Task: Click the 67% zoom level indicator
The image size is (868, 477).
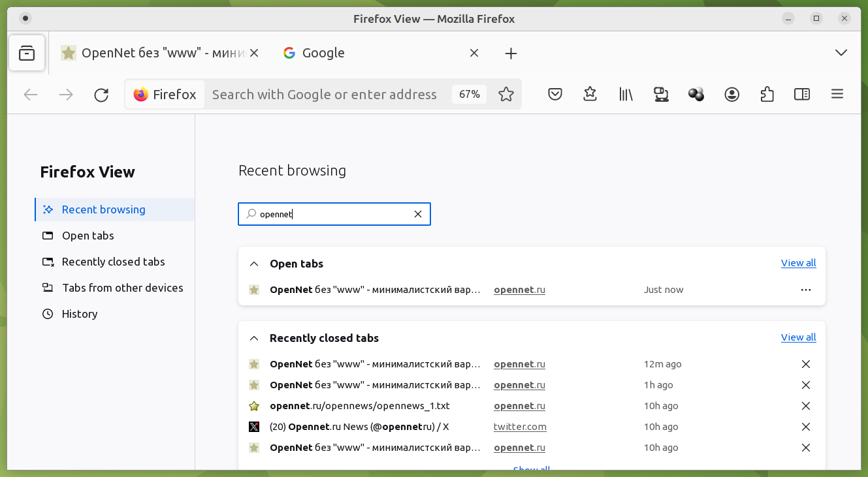Action: pos(469,95)
